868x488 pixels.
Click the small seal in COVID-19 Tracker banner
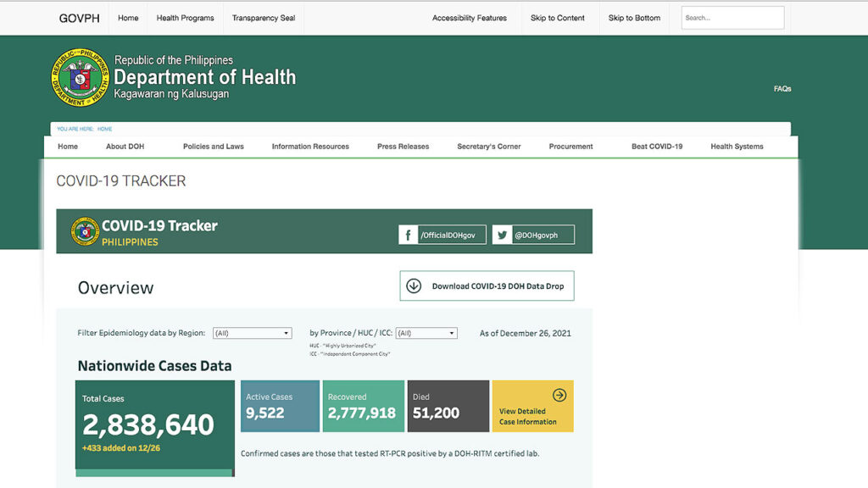pos(85,231)
